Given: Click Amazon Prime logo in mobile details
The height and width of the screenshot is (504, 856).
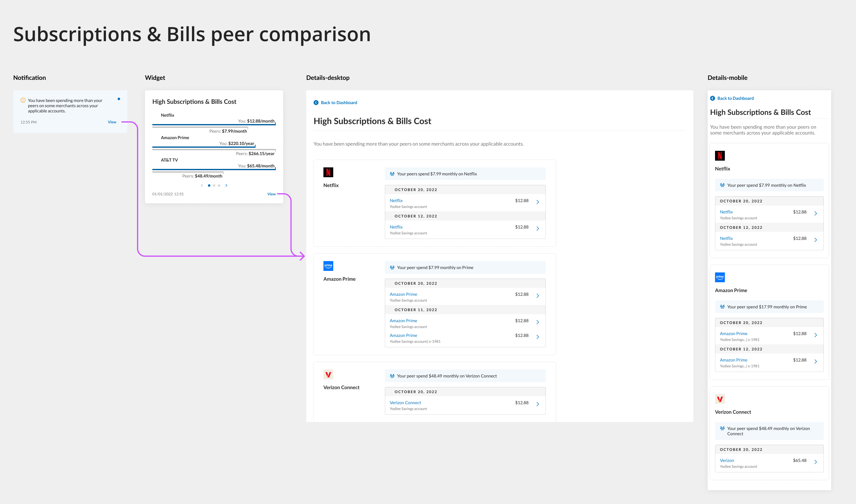Looking at the screenshot, I should (720, 277).
